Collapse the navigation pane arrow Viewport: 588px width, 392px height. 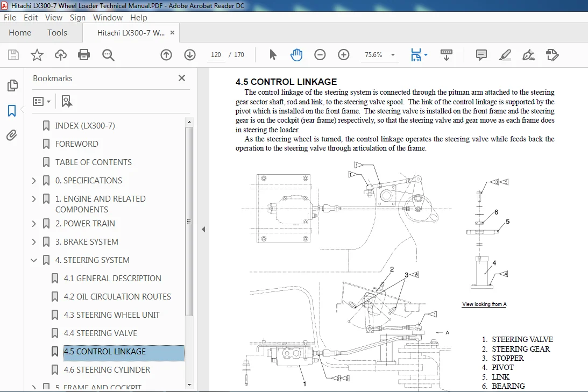203,230
